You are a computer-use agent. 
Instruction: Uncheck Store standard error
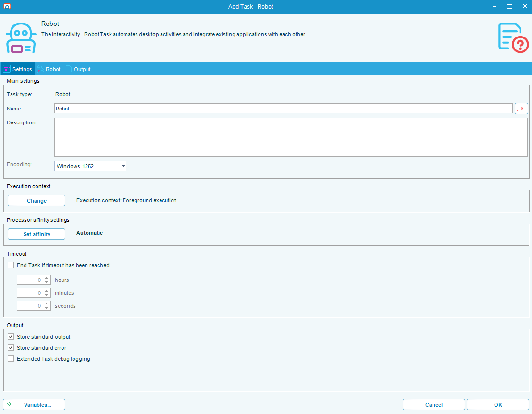pyautogui.click(x=11, y=348)
